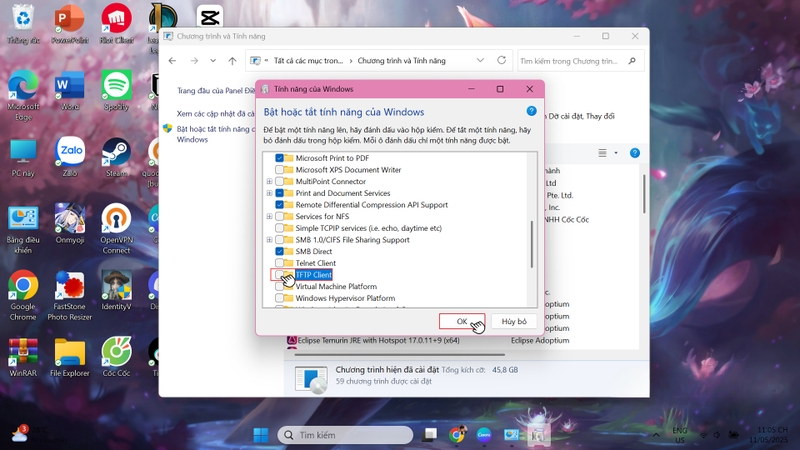Viewport: 800px width, 450px height.
Task: Open FastStone Photo Resizer icon
Action: 69,296
